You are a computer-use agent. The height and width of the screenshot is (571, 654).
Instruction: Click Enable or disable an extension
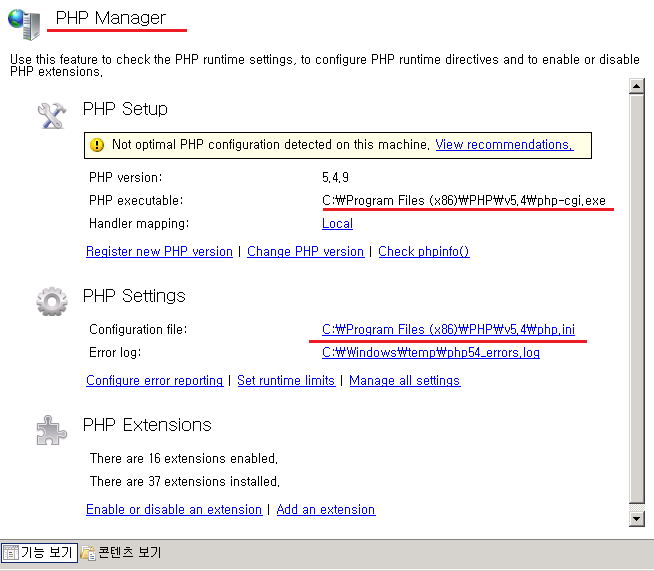tap(174, 509)
